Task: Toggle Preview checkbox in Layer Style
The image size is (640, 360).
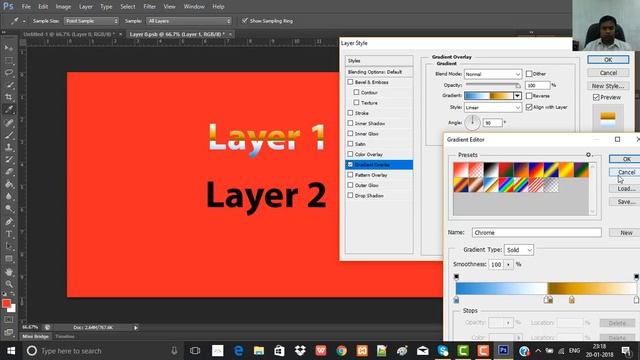Action: (x=596, y=97)
